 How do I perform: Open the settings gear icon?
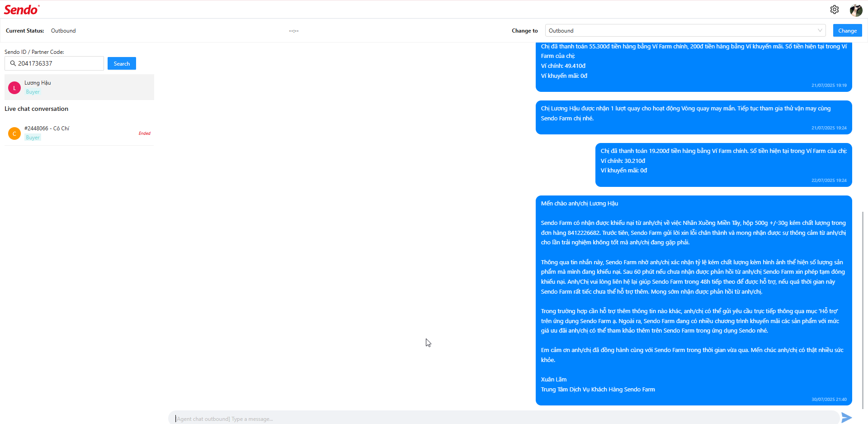[835, 10]
